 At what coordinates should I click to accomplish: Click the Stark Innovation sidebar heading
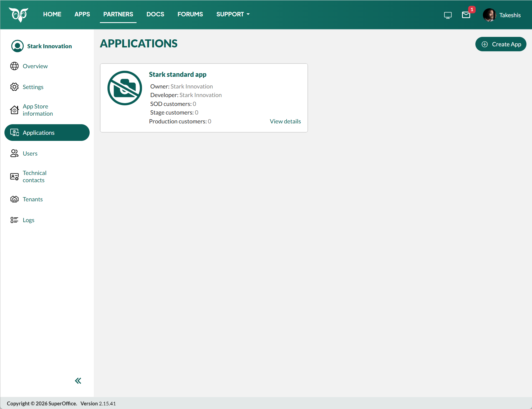pyautogui.click(x=49, y=46)
